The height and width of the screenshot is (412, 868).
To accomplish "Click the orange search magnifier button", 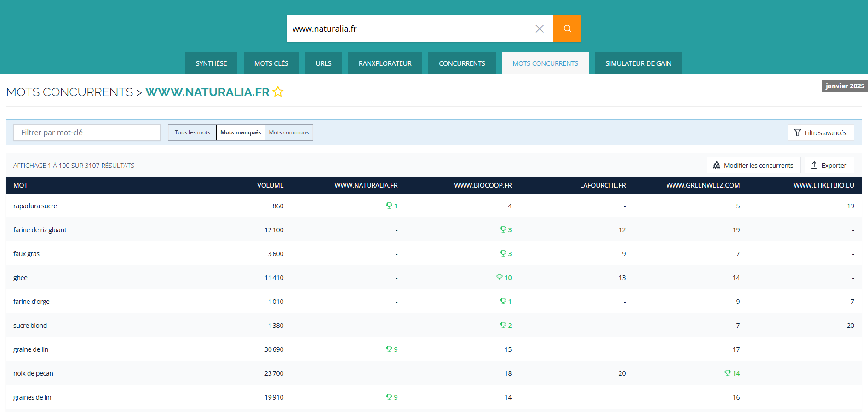I will coord(567,29).
